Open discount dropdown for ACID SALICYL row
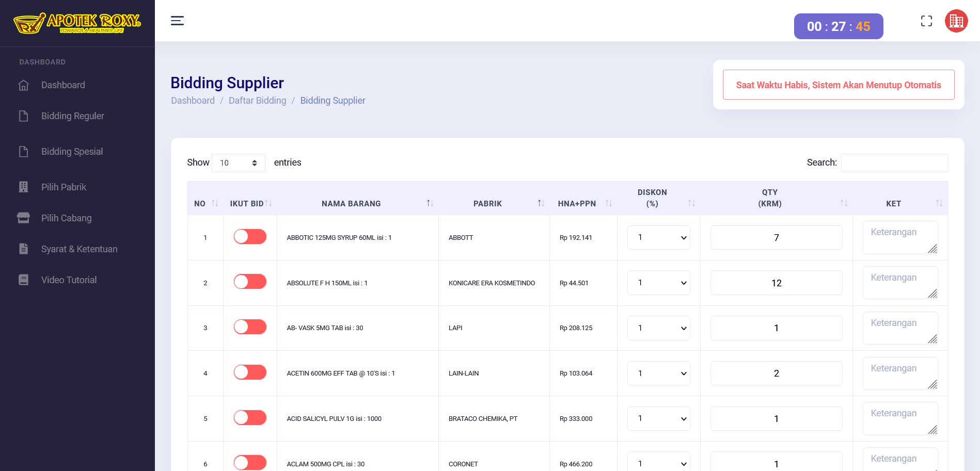Screen dimensions: 980x471 (659, 418)
